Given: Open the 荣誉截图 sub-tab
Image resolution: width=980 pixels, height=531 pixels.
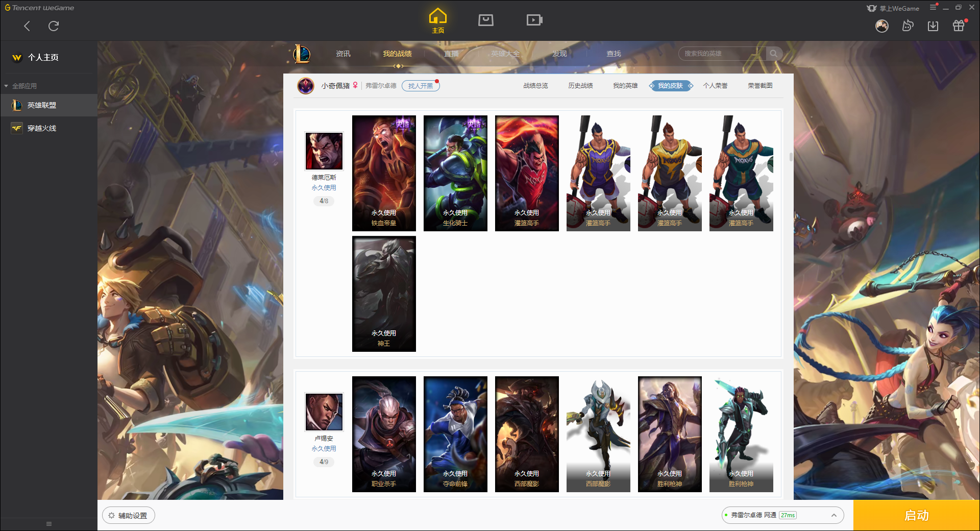Looking at the screenshot, I should click(x=760, y=86).
